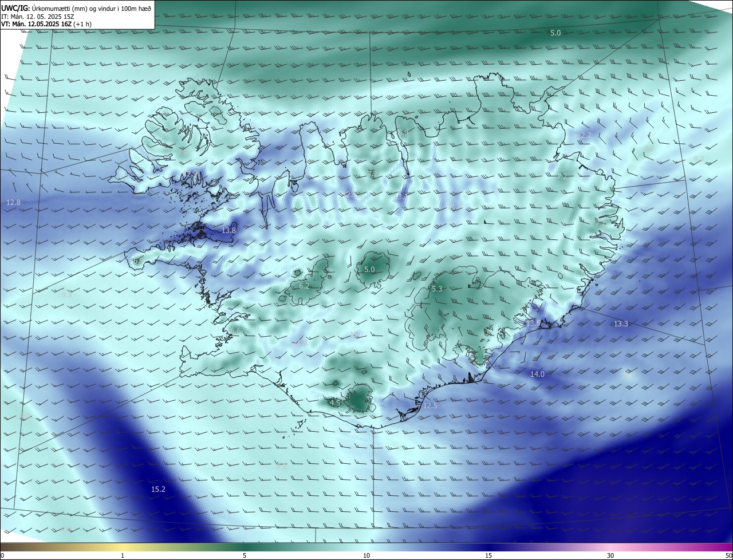Click the 12.8 value label over the western sea

point(14,203)
